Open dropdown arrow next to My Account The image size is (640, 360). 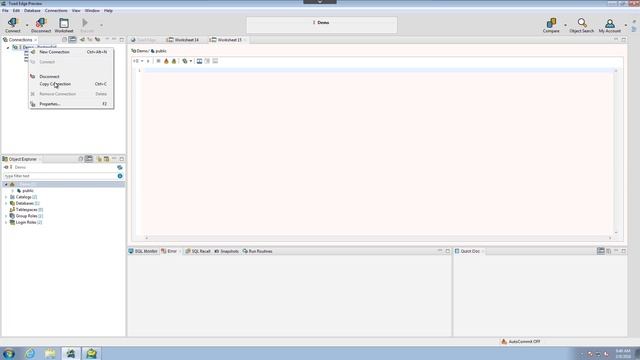tap(626, 25)
